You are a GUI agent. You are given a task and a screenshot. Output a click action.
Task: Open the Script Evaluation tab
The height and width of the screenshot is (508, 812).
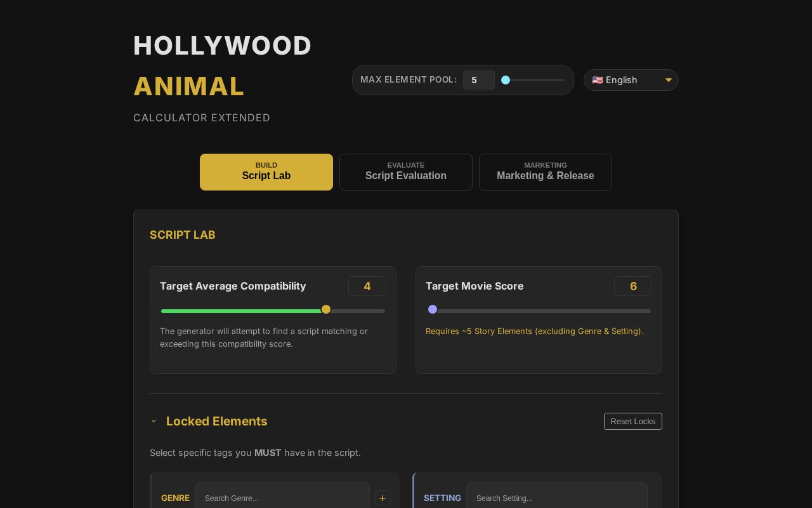pos(406,172)
